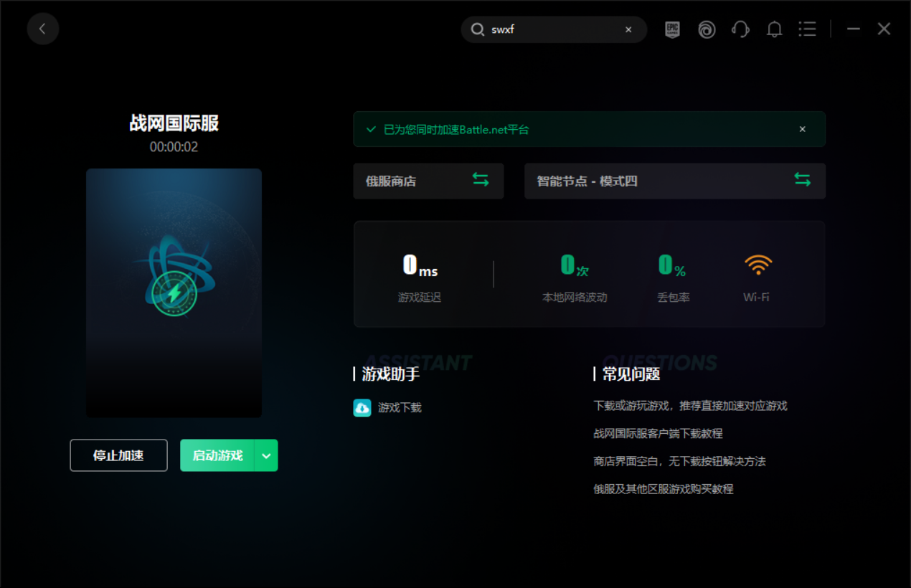The height and width of the screenshot is (588, 911).
Task: Click the 游戏助手 section heading
Action: click(x=391, y=374)
